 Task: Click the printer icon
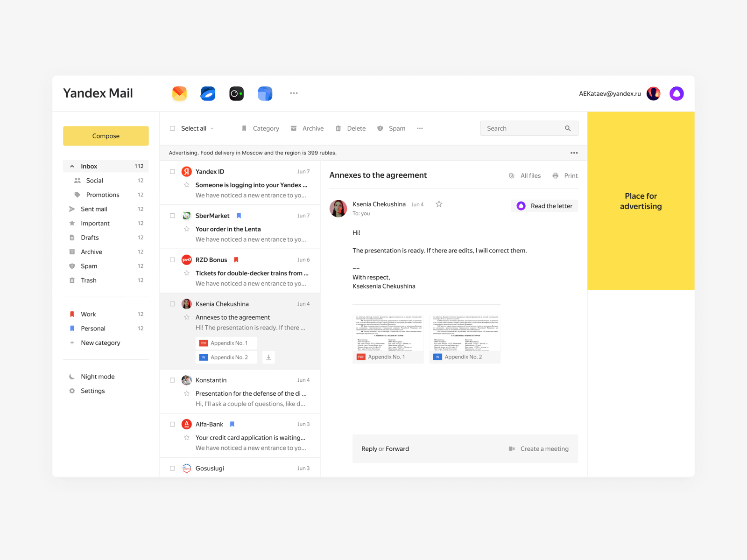(555, 175)
